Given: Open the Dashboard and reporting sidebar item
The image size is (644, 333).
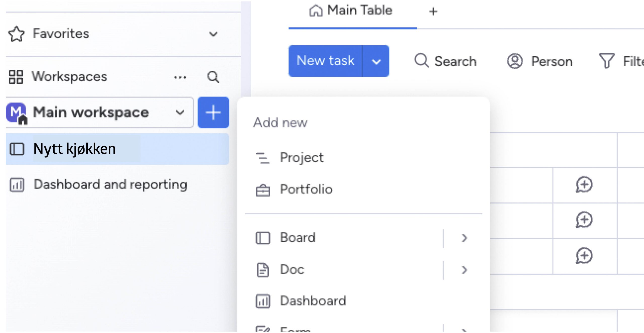Looking at the screenshot, I should (110, 184).
